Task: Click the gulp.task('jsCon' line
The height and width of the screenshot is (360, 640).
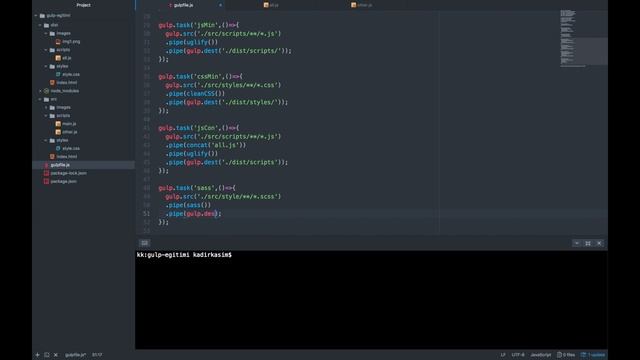Action: tap(199, 128)
